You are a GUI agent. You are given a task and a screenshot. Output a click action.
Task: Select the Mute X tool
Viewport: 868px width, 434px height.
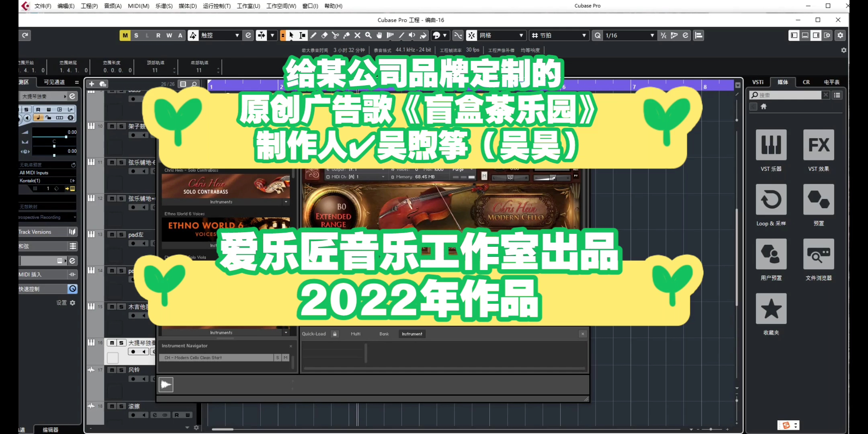point(357,35)
